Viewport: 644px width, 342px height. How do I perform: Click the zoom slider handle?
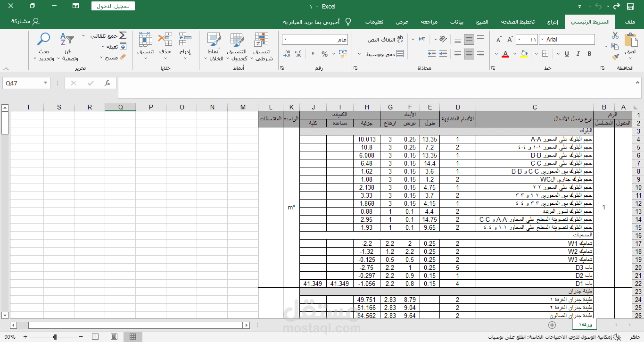[x=55, y=337]
